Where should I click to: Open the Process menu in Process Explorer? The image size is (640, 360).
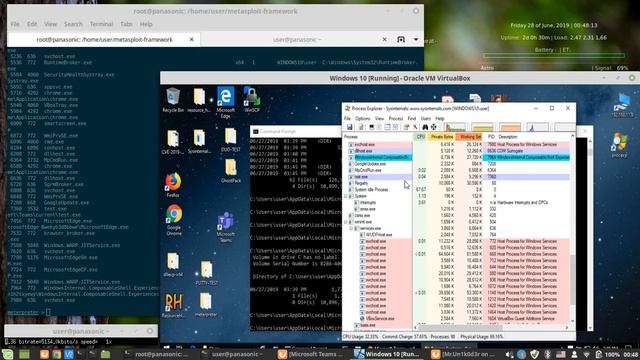[x=396, y=118]
